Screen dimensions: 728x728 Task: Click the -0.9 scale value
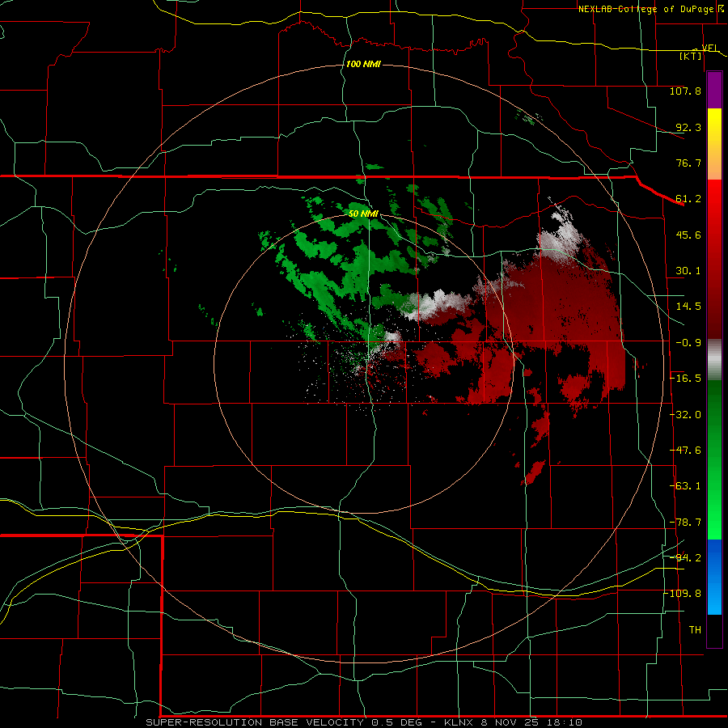[688, 343]
